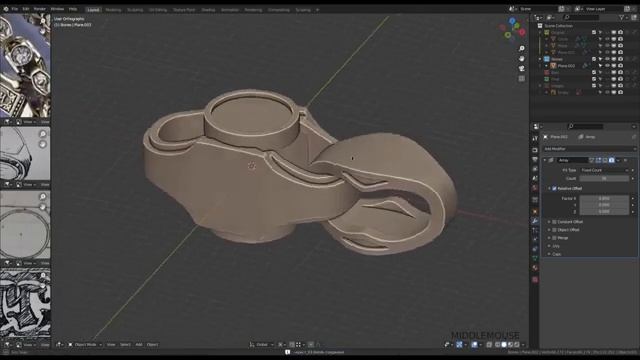
Task: Open Global transform orientation dropdown
Action: (x=261, y=345)
